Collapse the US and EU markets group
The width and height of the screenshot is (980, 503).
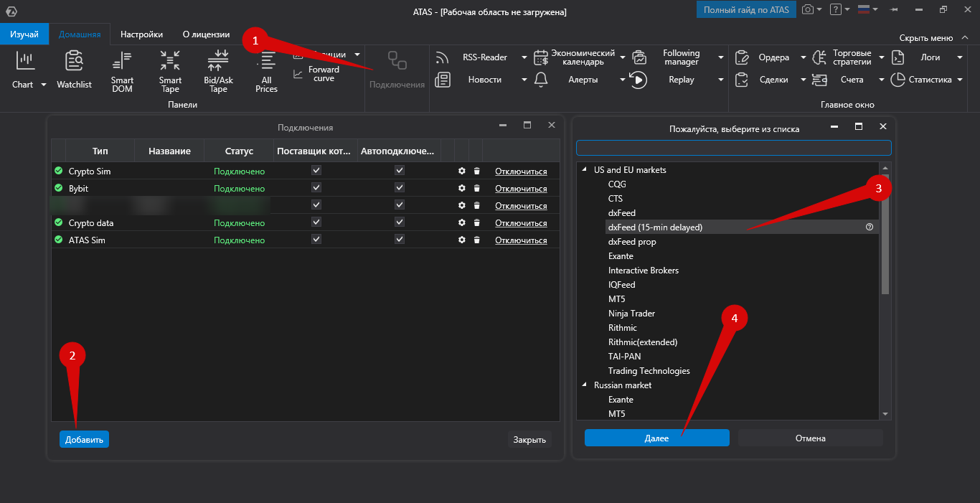pos(584,170)
